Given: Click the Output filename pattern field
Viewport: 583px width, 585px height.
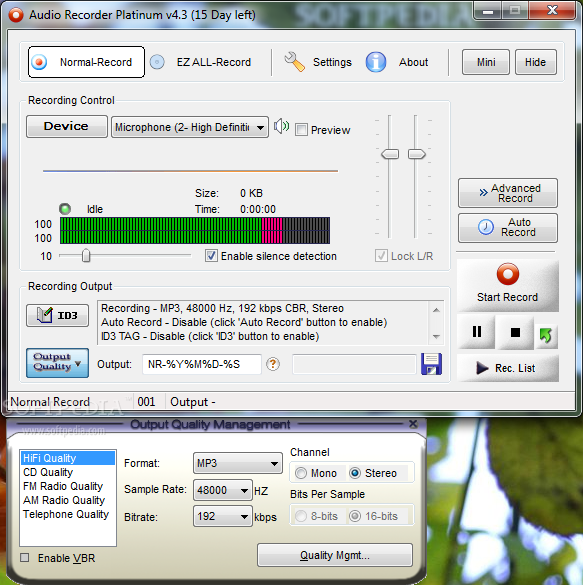Looking at the screenshot, I should pyautogui.click(x=202, y=364).
